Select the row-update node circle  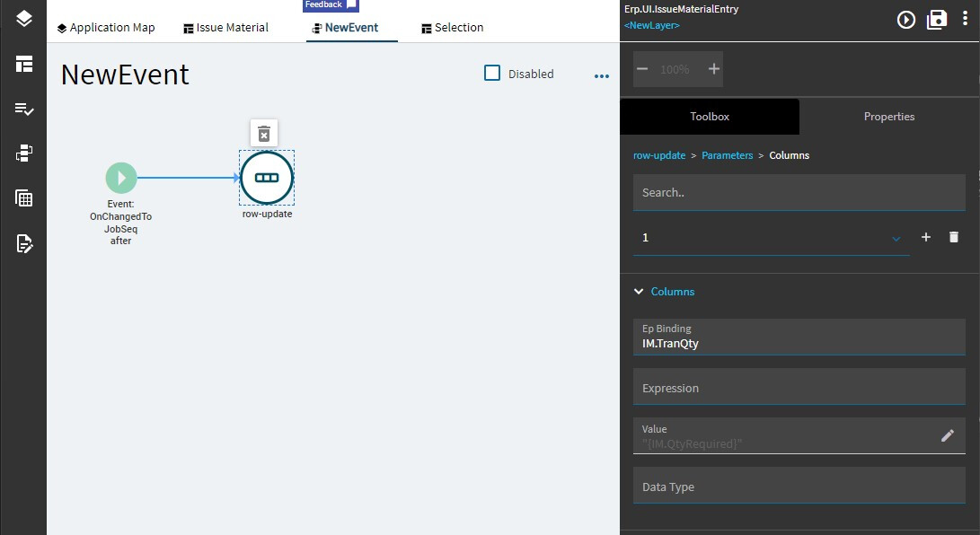pyautogui.click(x=267, y=178)
